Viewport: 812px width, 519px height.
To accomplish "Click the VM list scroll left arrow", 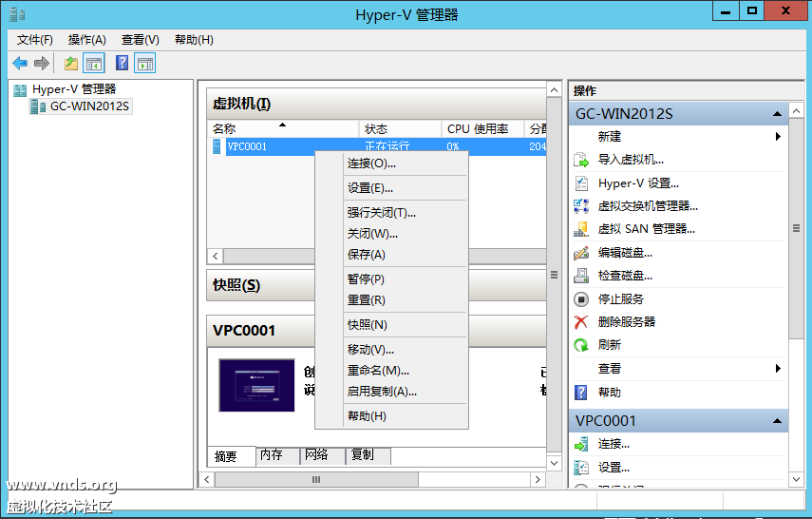I will [216, 256].
